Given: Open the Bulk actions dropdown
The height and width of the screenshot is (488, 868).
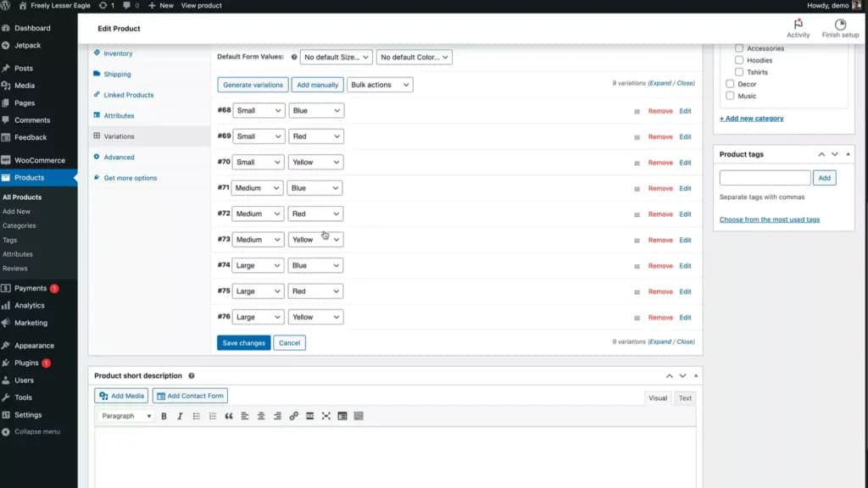Looking at the screenshot, I should [380, 85].
